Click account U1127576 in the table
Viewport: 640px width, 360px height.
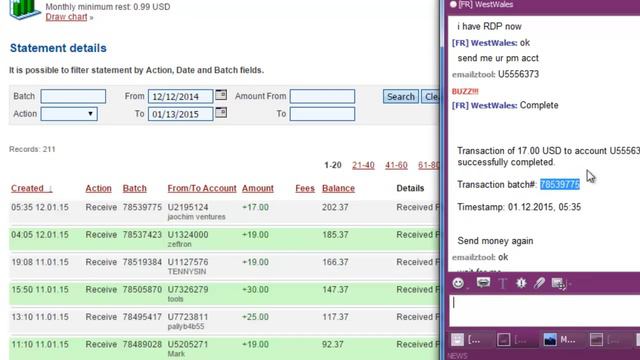(188, 262)
